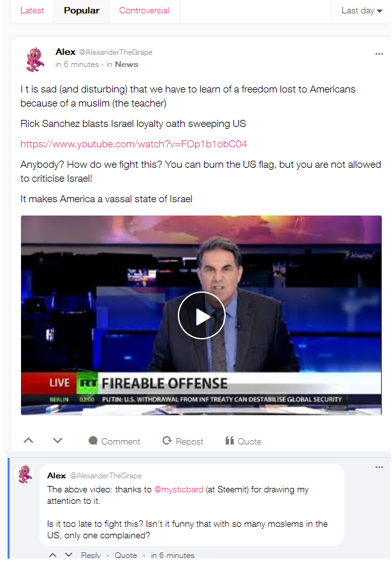This screenshot has width=392, height=574.
Task: Expand the Last day time filter
Action: pyautogui.click(x=361, y=11)
